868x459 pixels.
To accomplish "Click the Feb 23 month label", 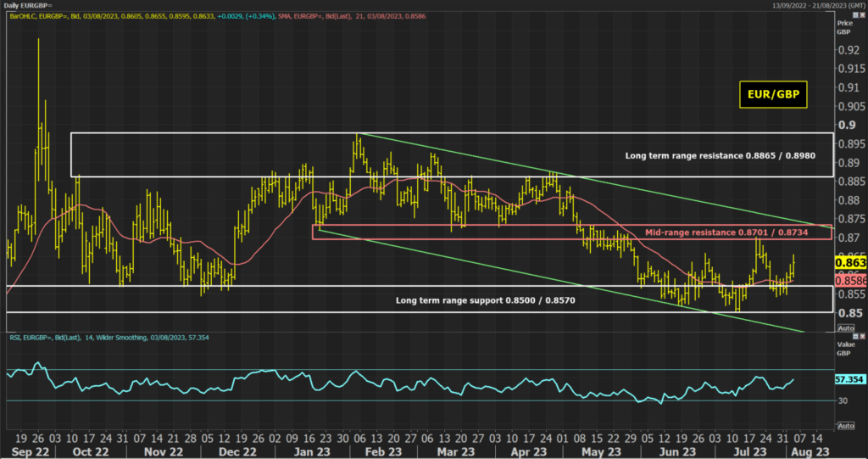I will [x=384, y=452].
